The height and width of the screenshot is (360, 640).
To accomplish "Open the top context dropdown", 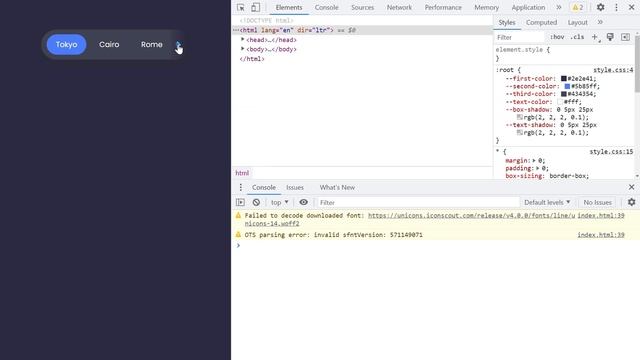I will pyautogui.click(x=280, y=202).
